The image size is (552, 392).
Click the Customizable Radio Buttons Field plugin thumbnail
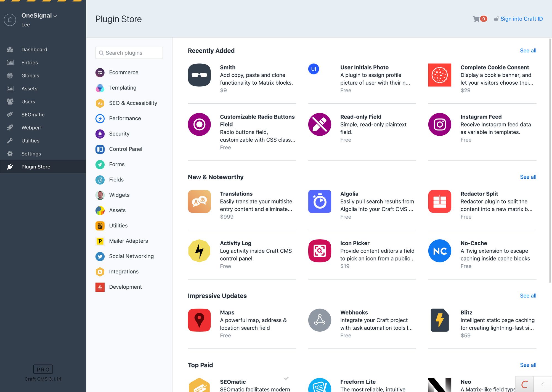pyautogui.click(x=199, y=124)
